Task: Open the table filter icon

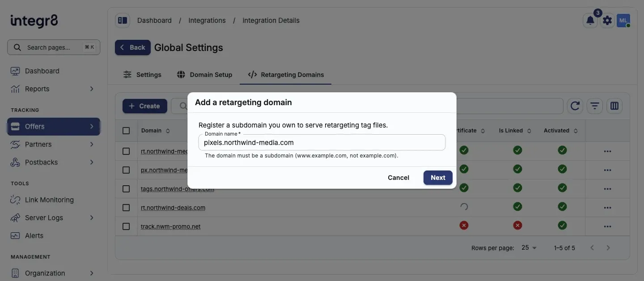Action: (x=595, y=106)
